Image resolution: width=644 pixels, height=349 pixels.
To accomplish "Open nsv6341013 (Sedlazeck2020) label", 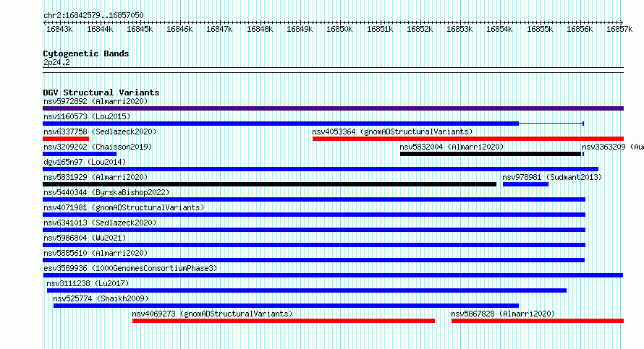I will (100, 223).
